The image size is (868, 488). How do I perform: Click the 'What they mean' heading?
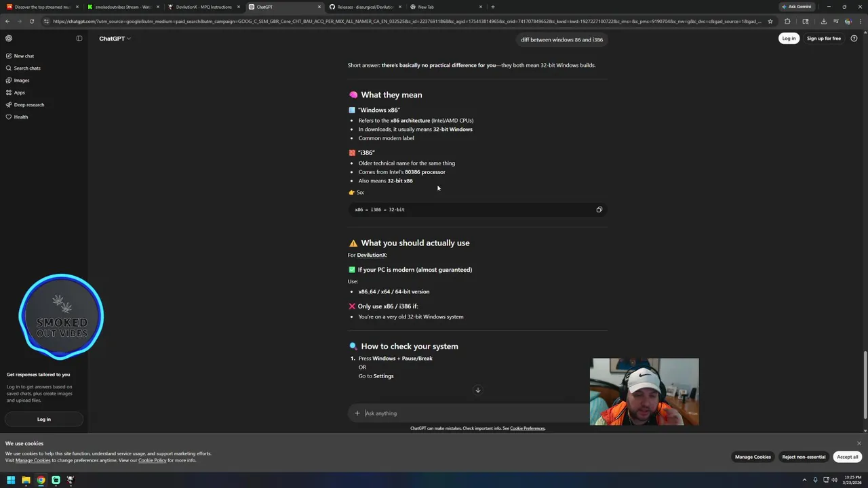391,95
